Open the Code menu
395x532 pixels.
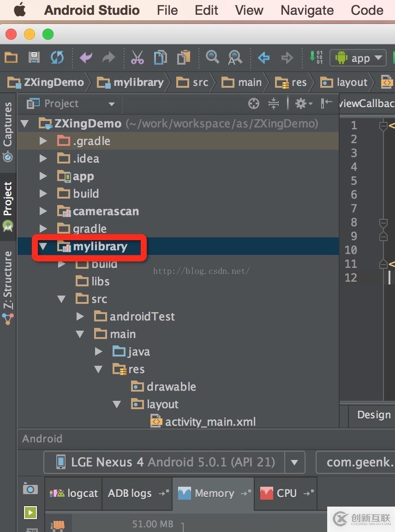tap(367, 10)
